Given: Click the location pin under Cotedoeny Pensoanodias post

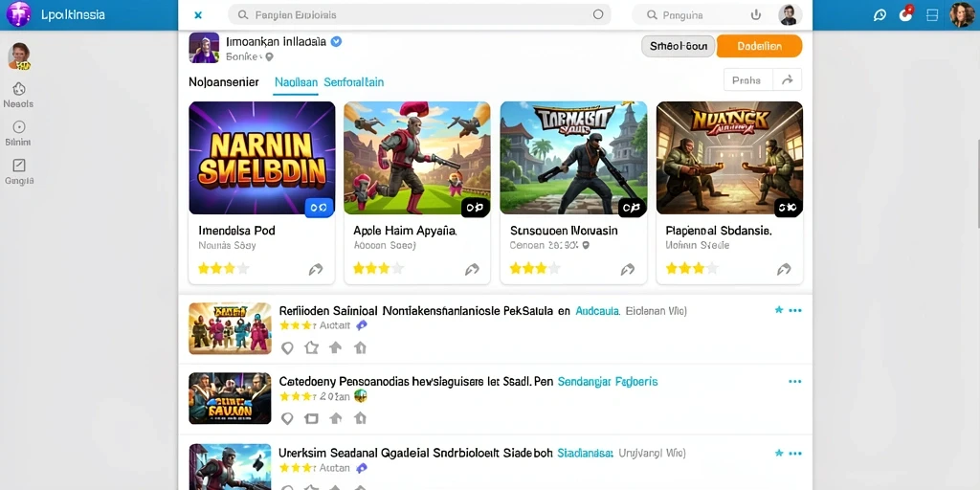Looking at the screenshot, I should pyautogui.click(x=287, y=419).
